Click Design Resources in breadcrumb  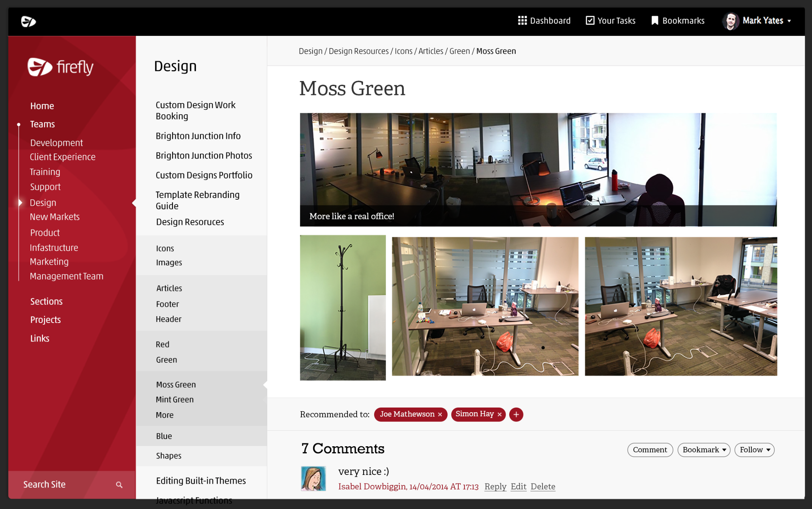pyautogui.click(x=358, y=51)
